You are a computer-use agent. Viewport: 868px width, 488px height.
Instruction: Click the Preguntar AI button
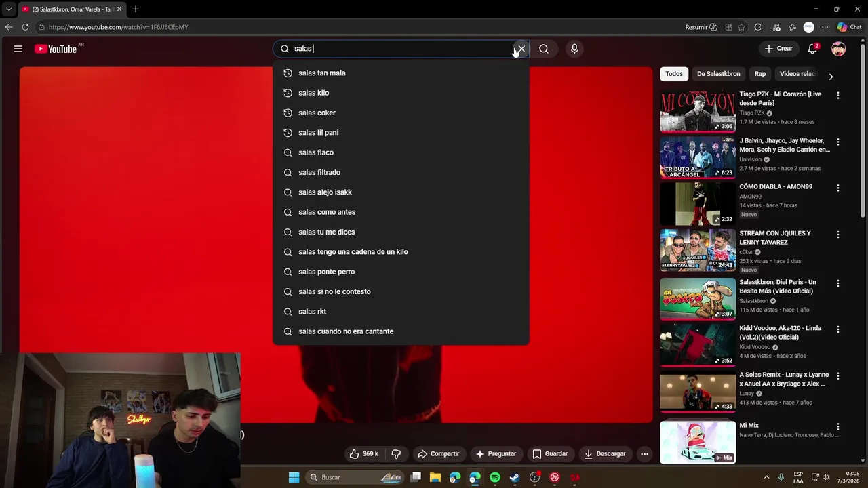pos(496,454)
